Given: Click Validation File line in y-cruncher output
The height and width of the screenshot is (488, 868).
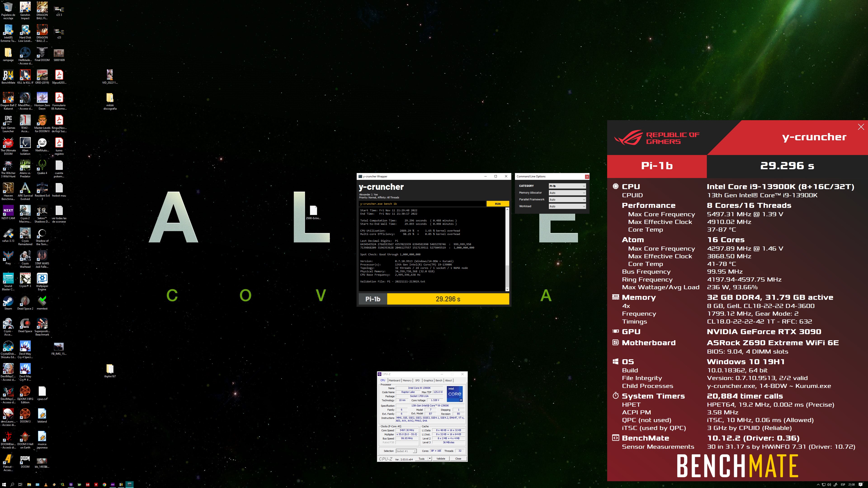Looking at the screenshot, I should [393, 282].
